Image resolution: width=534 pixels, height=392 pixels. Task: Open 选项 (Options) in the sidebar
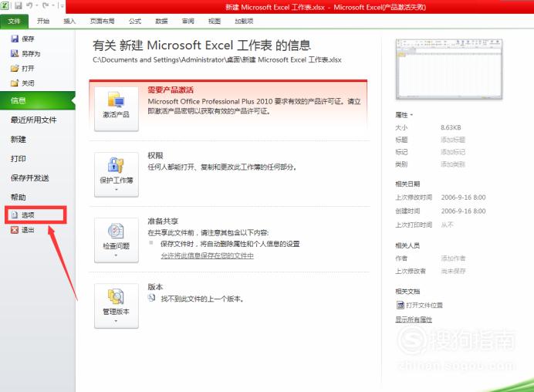[22, 215]
